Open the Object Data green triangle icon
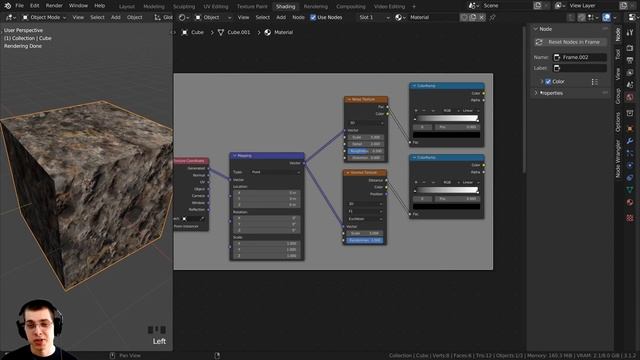This screenshot has height=360, width=640. [x=630, y=190]
